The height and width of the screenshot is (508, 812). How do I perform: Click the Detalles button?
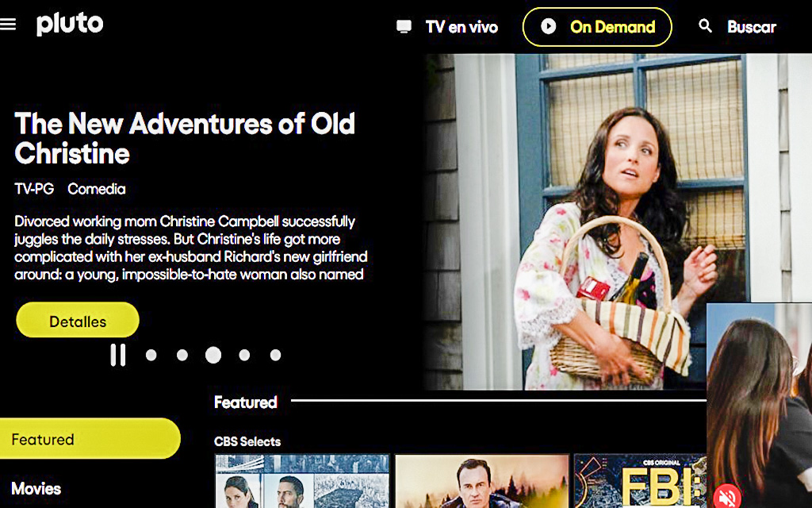tap(78, 320)
